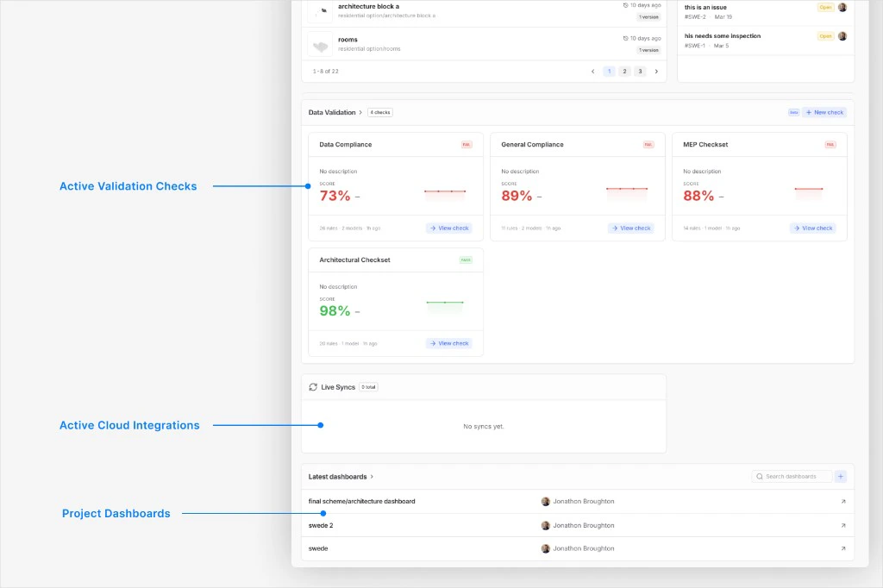883x588 pixels.
Task: Click the rooms '10 days ago' timestamp
Action: (642, 39)
